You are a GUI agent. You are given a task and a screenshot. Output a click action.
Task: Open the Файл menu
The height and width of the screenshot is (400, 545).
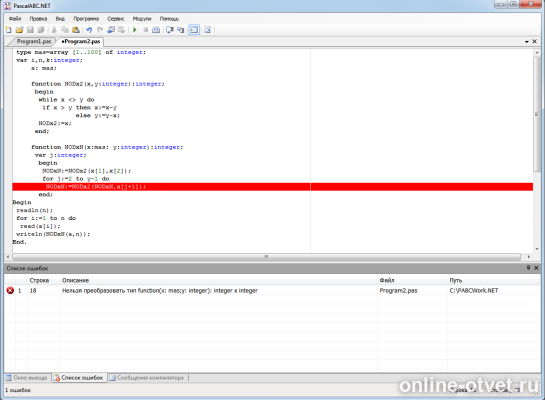[x=15, y=19]
